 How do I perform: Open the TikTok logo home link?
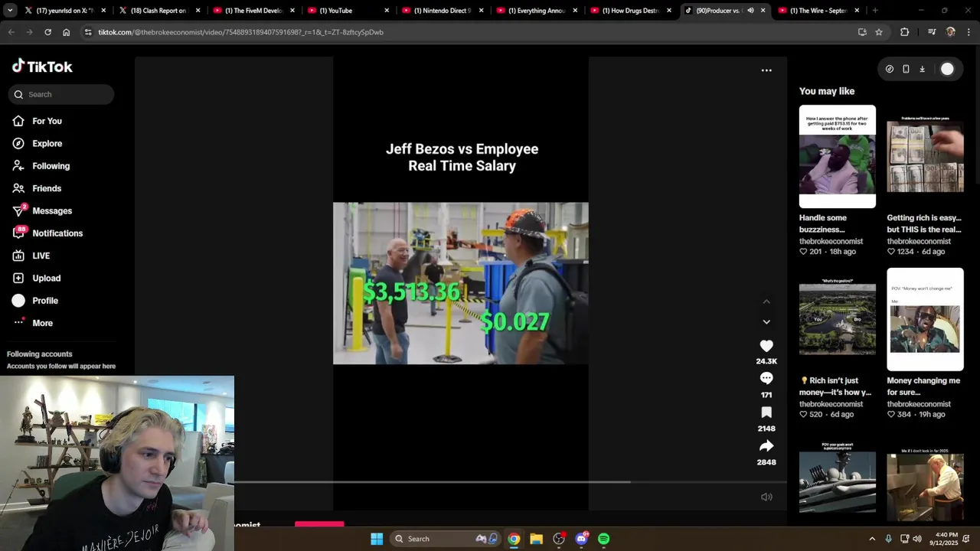[42, 67]
